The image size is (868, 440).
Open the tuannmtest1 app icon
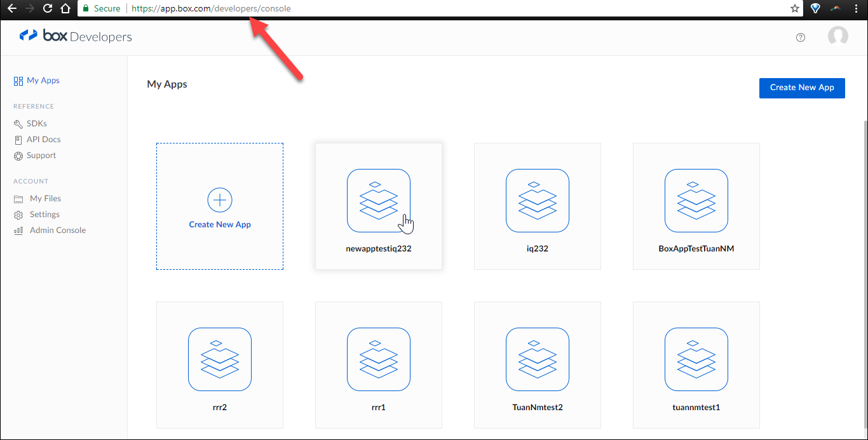(x=696, y=359)
